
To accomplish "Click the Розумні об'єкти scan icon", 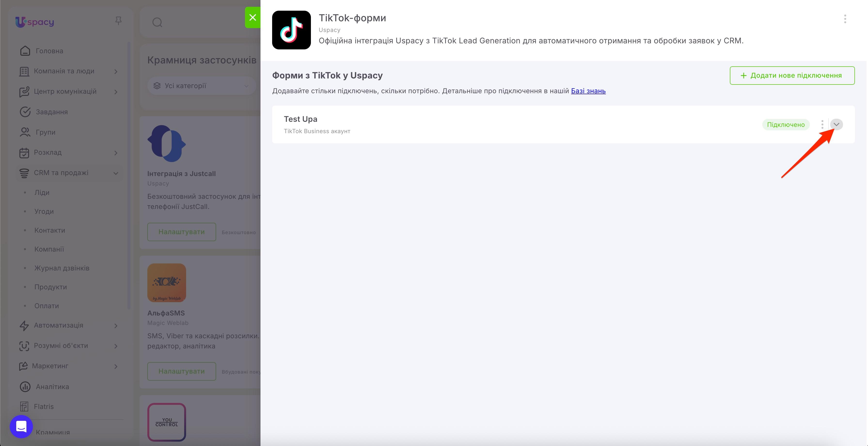I will 24,346.
